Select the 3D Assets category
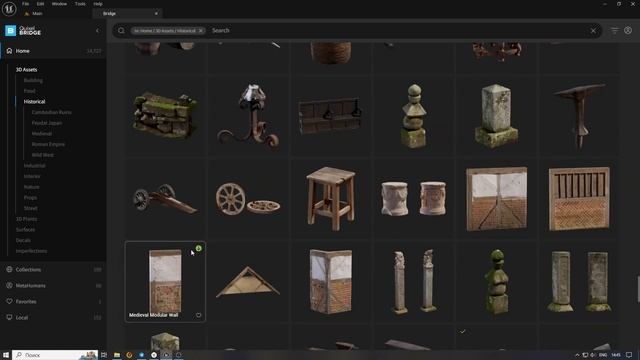 pyautogui.click(x=27, y=70)
